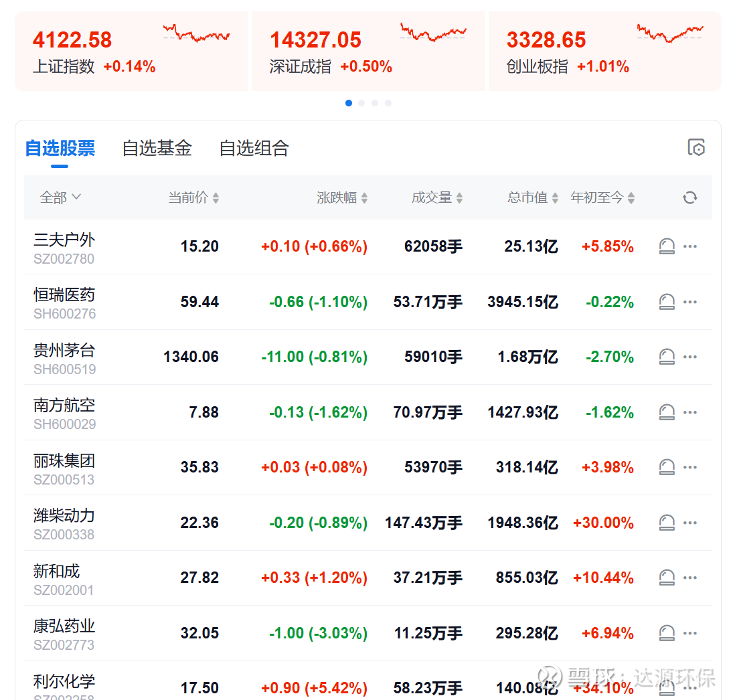The image size is (737, 700).
Task: Set price alert bell for 南方航空
Action: click(x=667, y=412)
